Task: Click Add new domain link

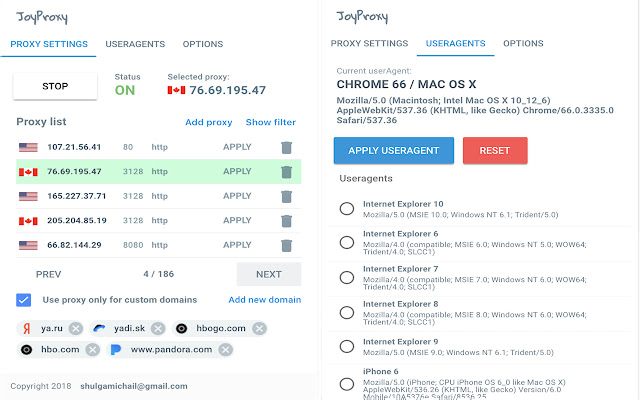Action: coord(264,300)
